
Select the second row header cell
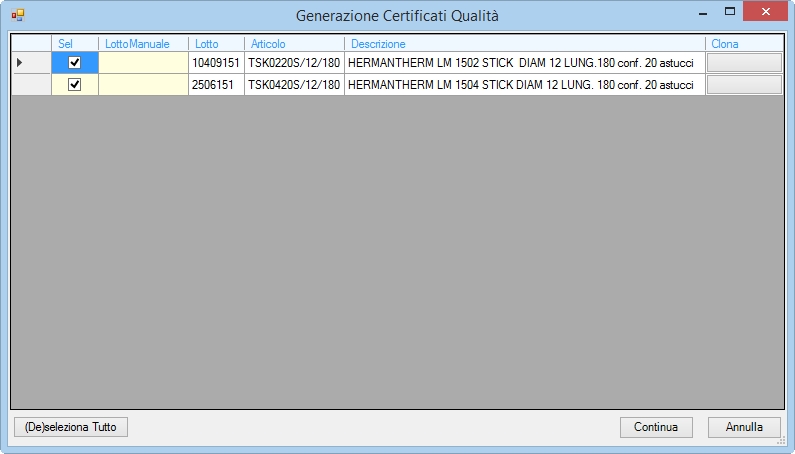(x=31, y=84)
